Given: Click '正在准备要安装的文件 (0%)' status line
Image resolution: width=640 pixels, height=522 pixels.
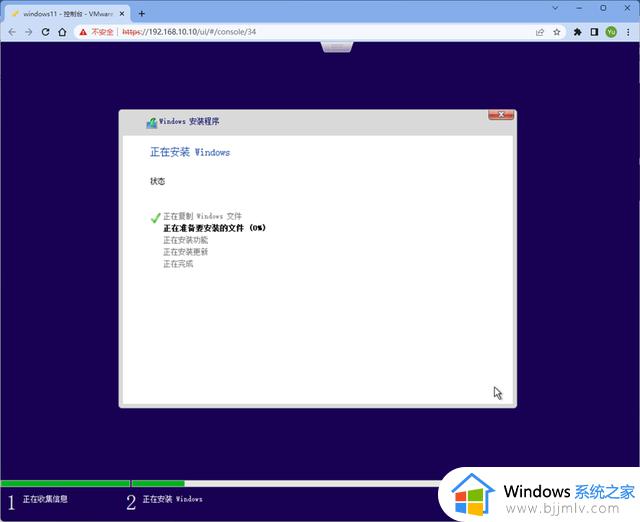Looking at the screenshot, I should [x=214, y=228].
